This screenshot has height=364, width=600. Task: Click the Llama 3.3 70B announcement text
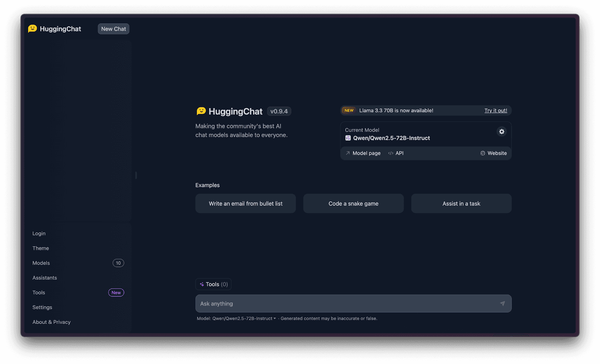(396, 111)
